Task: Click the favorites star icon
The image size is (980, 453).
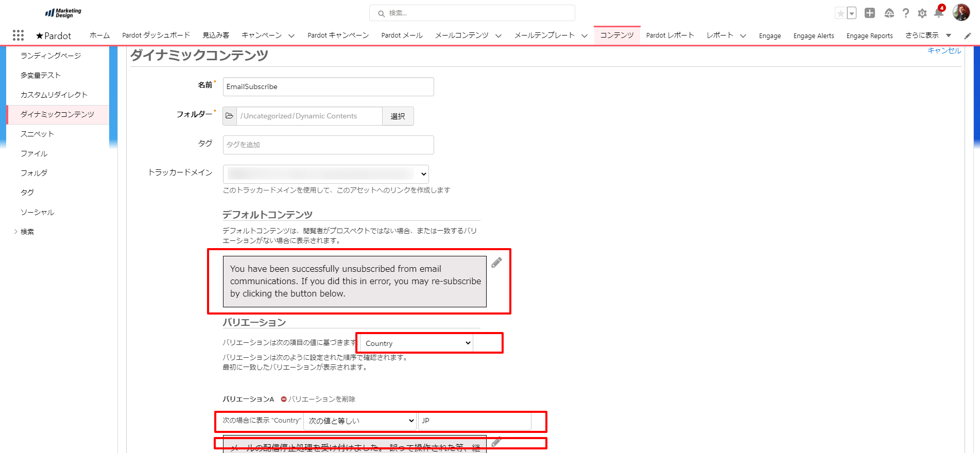Action: tap(840, 13)
